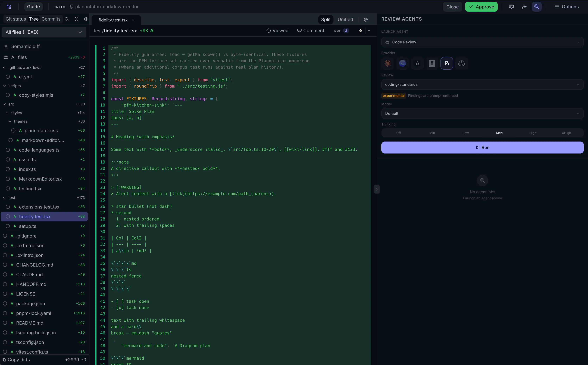Click the Copy diffs clipboard icon
Screen dimensions: 588x365
[4, 360]
